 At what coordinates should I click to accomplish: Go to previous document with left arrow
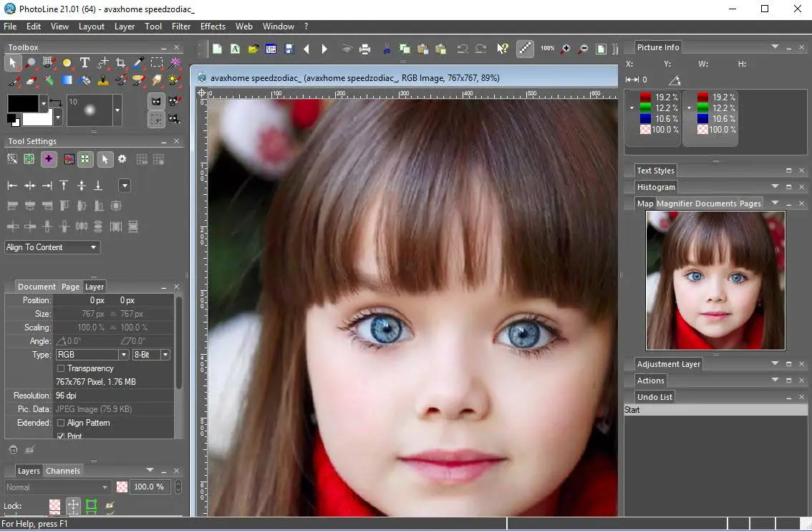pos(306,49)
